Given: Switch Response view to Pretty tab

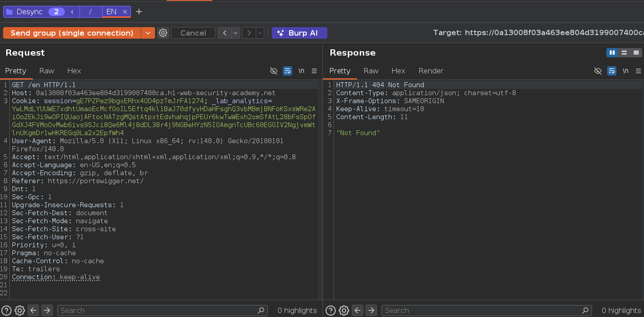Looking at the screenshot, I should [x=340, y=71].
